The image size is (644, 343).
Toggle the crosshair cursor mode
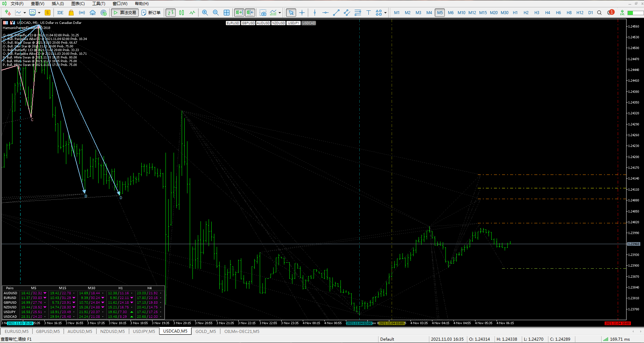[x=302, y=13]
